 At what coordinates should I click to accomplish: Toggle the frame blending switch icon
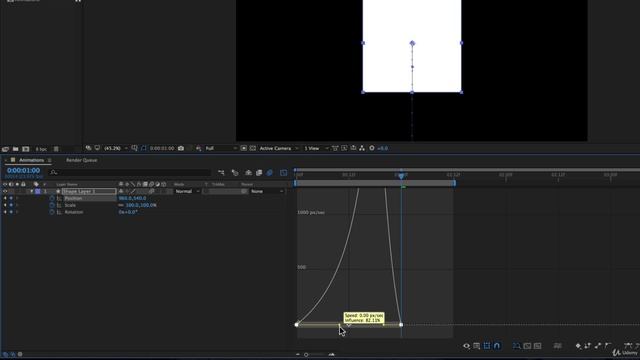click(259, 173)
